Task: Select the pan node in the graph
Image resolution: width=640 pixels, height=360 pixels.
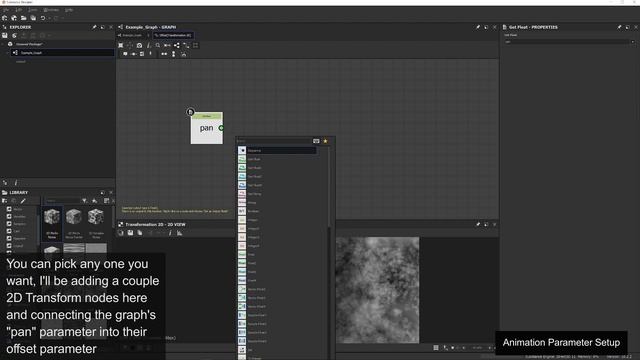Action: [x=207, y=128]
